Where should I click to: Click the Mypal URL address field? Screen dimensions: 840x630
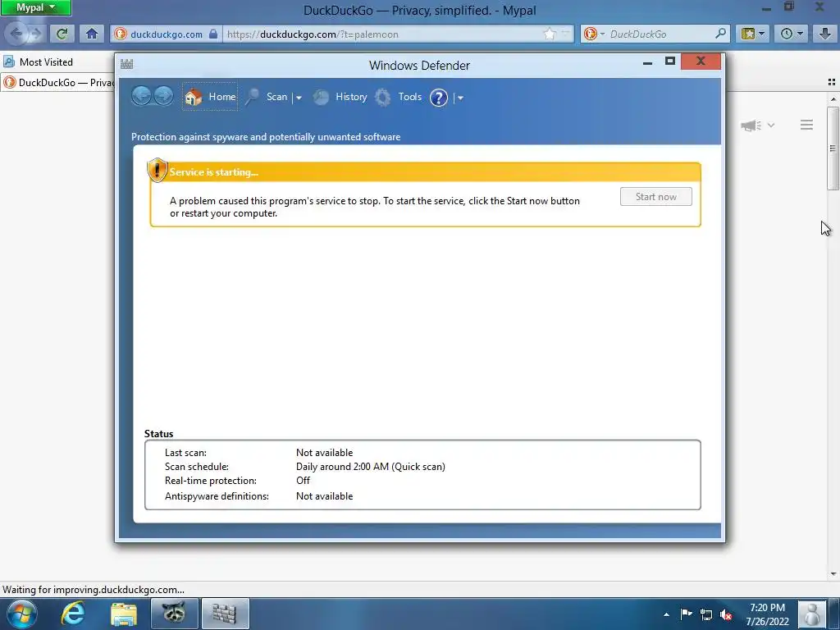point(382,34)
